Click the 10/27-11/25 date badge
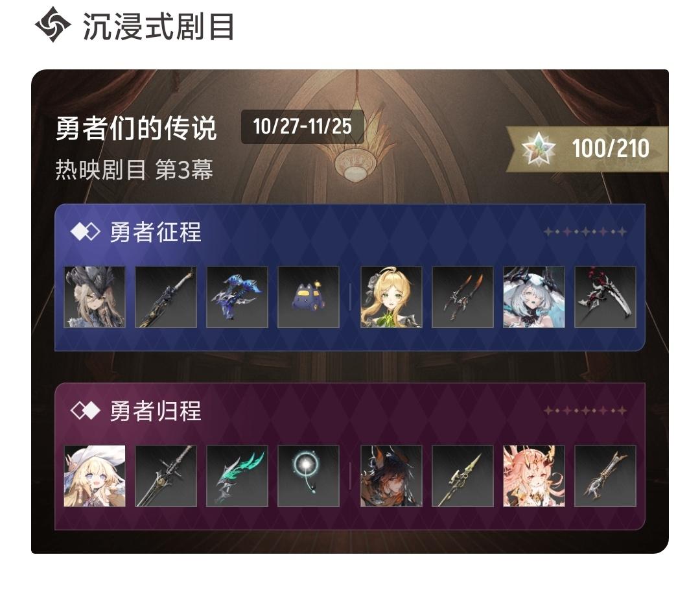Screen dimensions: 700x592 click(302, 127)
